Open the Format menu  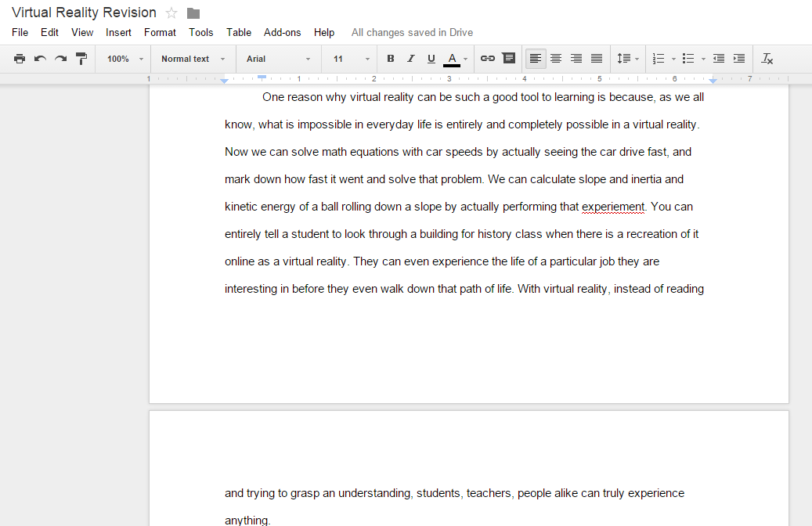pos(160,32)
